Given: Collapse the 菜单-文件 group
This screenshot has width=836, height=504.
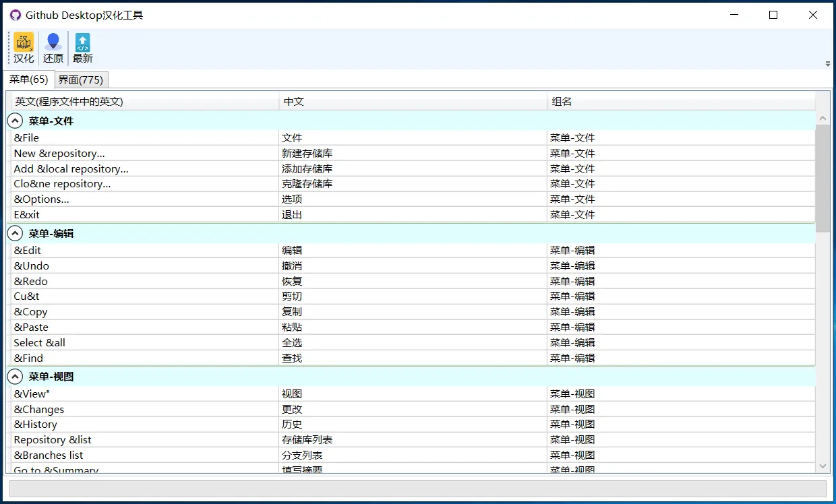Looking at the screenshot, I should click(x=15, y=121).
